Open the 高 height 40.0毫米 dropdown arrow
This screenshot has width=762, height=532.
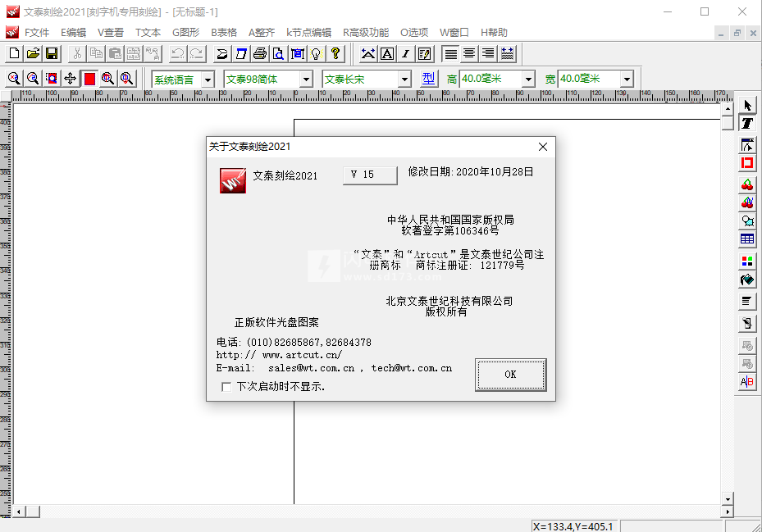528,80
